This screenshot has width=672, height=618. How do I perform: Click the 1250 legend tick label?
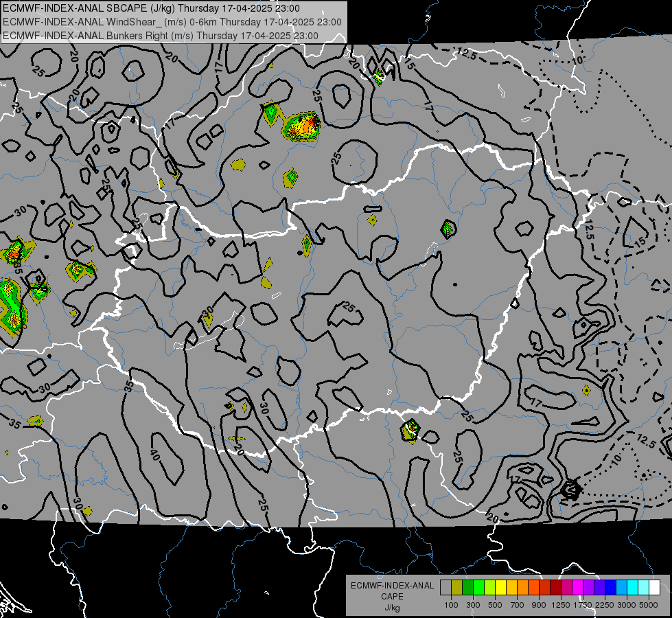(x=561, y=605)
